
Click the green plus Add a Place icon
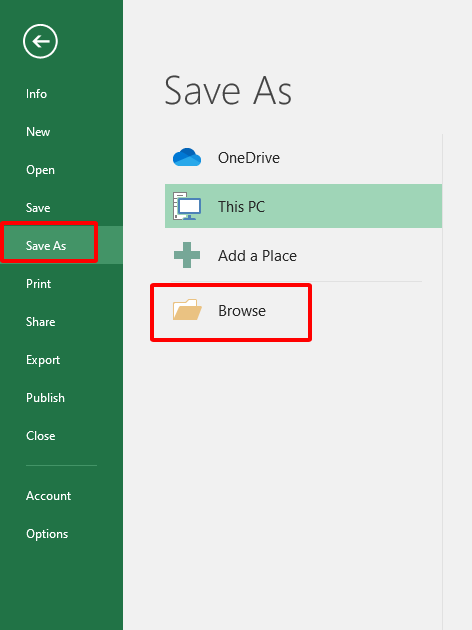point(187,255)
